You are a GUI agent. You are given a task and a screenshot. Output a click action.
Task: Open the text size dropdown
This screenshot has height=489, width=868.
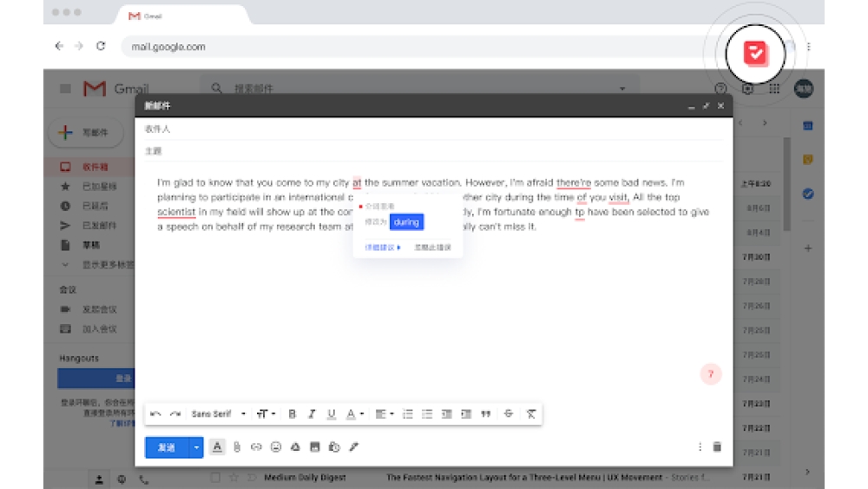(266, 413)
